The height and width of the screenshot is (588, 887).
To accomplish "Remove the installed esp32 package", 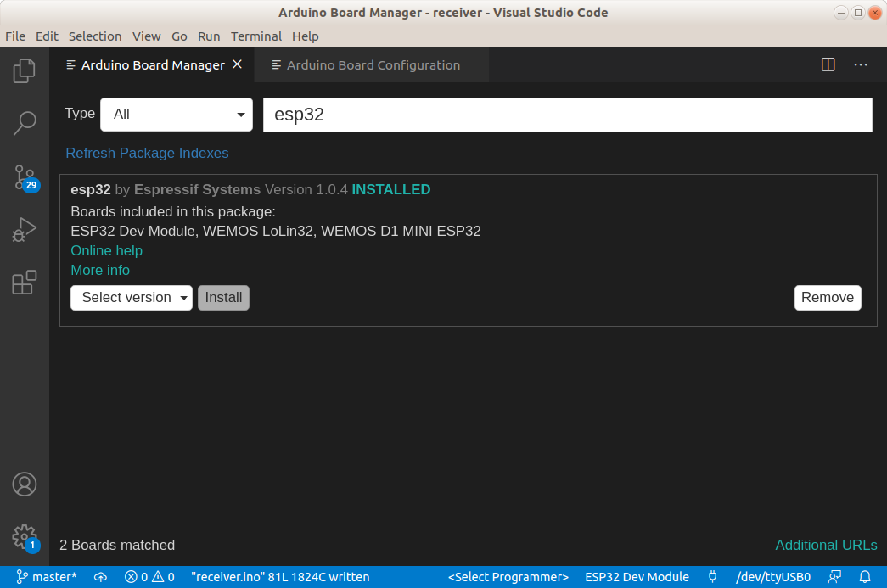I will pyautogui.click(x=827, y=297).
